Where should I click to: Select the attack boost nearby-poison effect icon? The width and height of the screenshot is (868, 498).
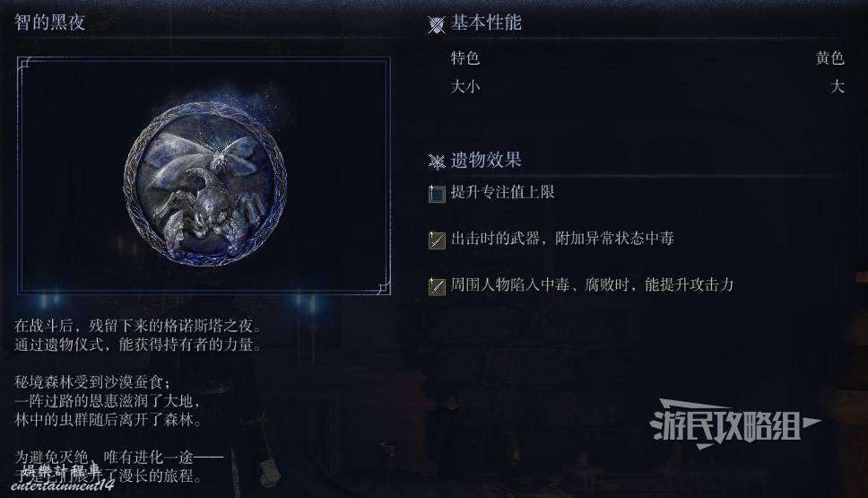(x=437, y=286)
